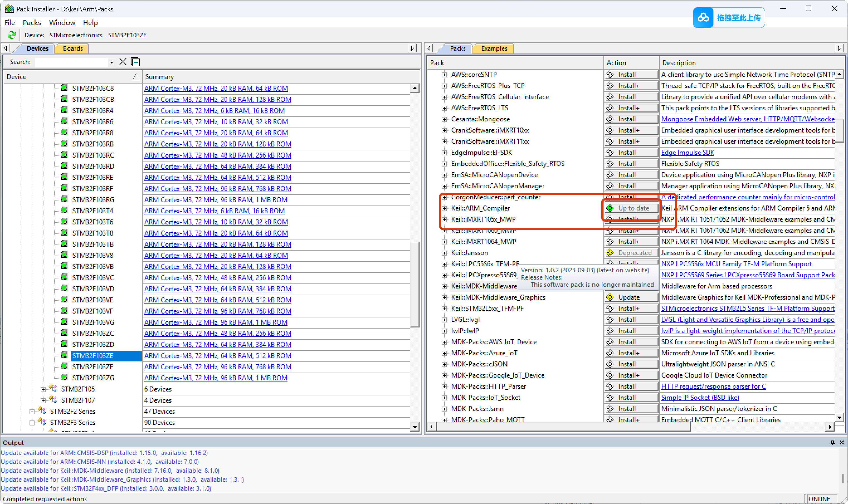The height and width of the screenshot is (504, 848).
Task: Install the Cesanta::Mongoose pack
Action: (x=631, y=119)
